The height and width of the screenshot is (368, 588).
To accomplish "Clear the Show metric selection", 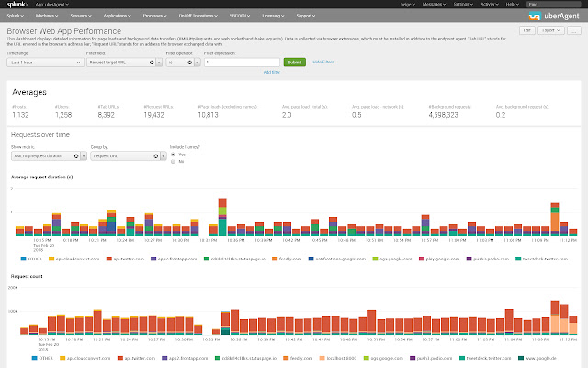I will point(76,155).
